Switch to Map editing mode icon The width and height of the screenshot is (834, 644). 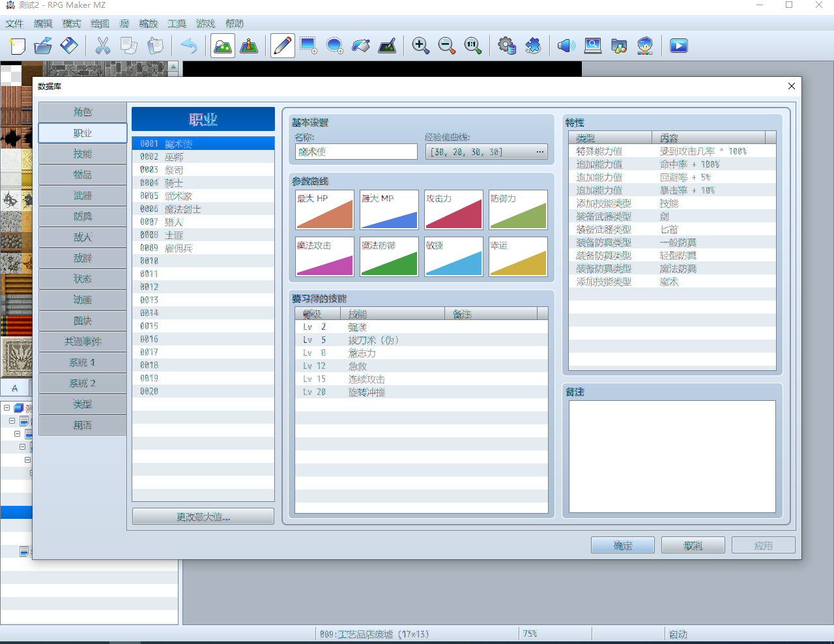tap(223, 46)
